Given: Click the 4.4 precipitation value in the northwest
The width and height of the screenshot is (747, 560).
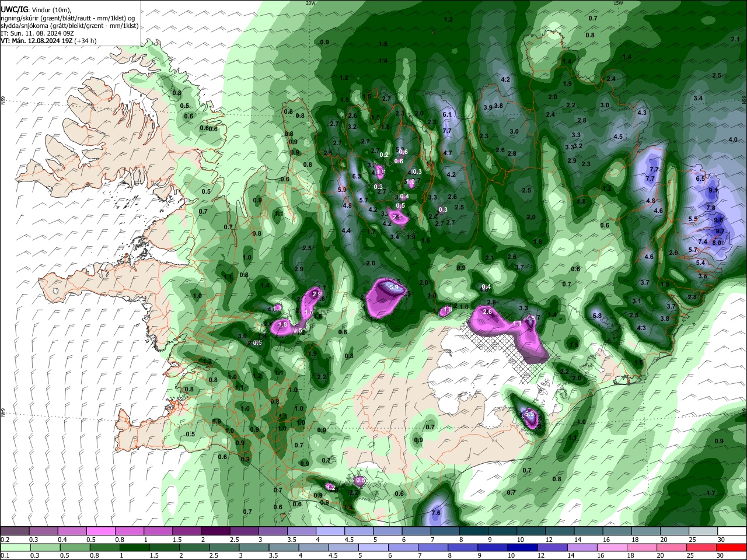Looking at the screenshot, I should pos(346,231).
